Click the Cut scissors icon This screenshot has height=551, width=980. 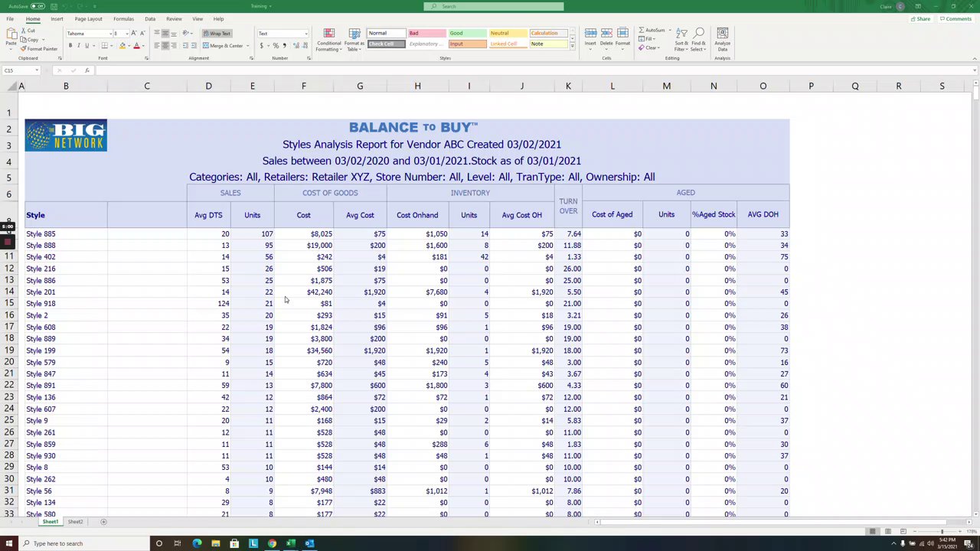coord(24,31)
